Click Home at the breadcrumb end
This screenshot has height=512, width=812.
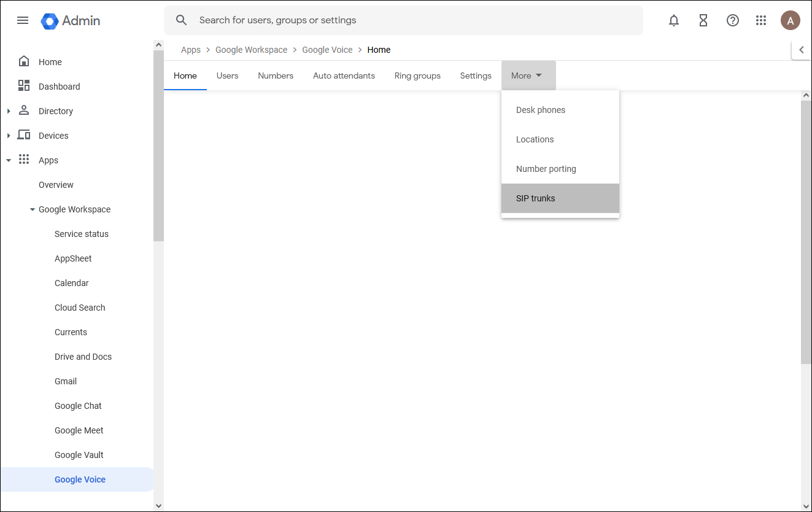point(379,50)
